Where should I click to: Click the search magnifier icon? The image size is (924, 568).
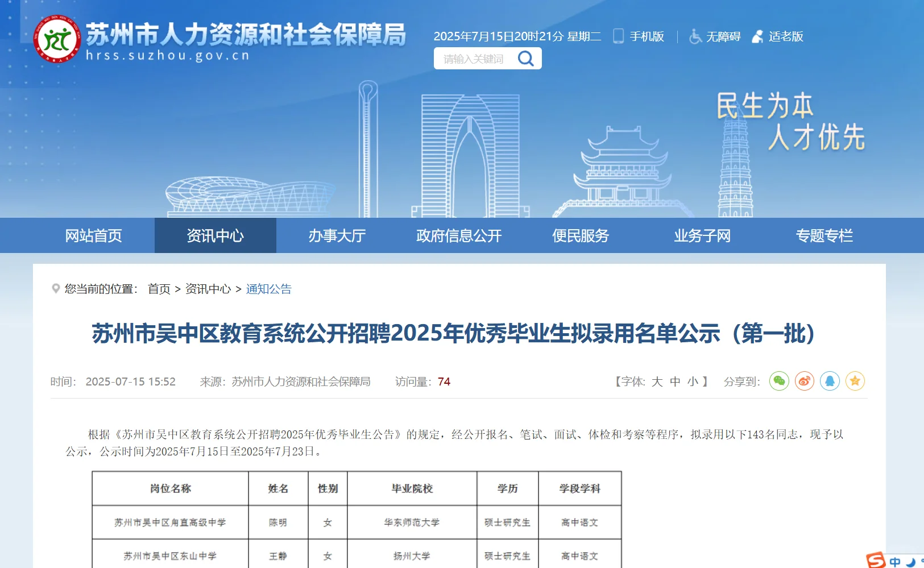(x=526, y=59)
